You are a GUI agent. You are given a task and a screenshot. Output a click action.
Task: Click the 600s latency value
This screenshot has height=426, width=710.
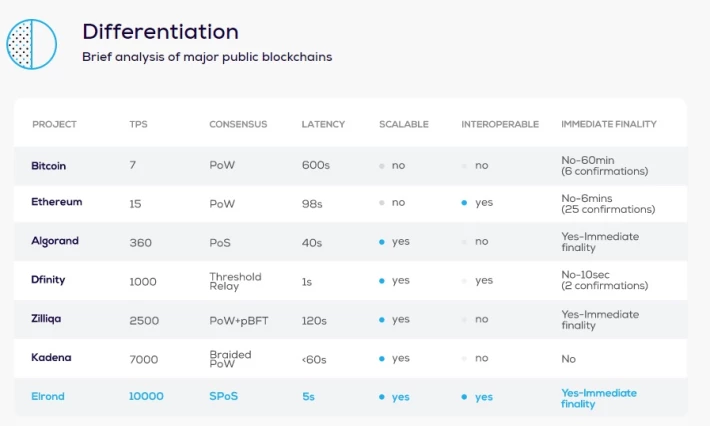click(316, 165)
